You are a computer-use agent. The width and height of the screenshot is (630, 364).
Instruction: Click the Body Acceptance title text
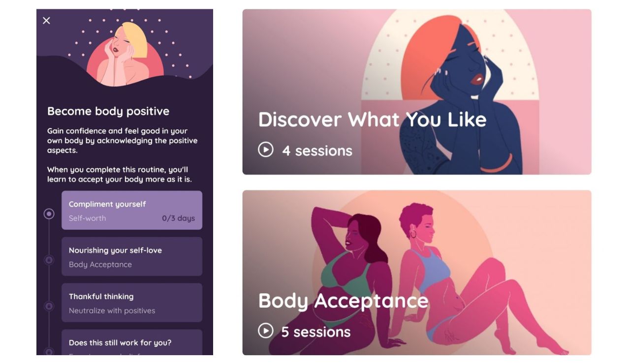coord(344,301)
